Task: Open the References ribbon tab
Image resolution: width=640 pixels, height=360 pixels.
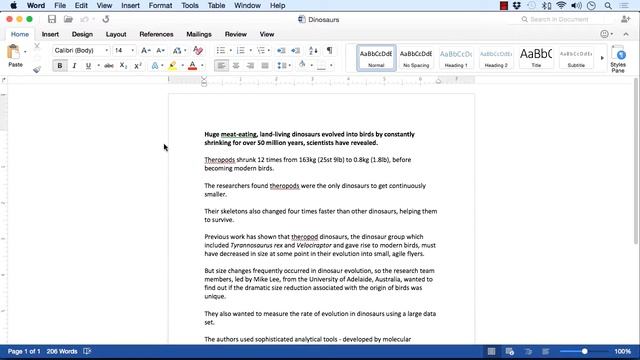Action: click(156, 34)
